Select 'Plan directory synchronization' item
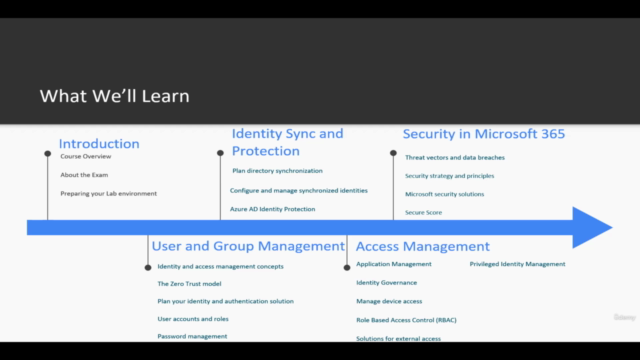640x360 pixels. [278, 171]
